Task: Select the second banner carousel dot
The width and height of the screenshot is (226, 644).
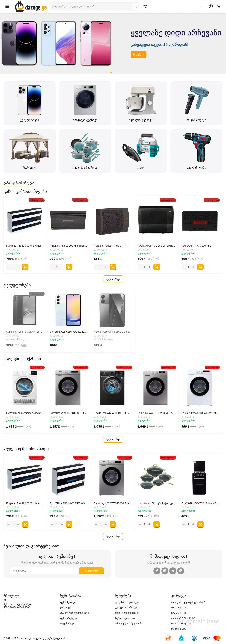Action: coord(113,72)
